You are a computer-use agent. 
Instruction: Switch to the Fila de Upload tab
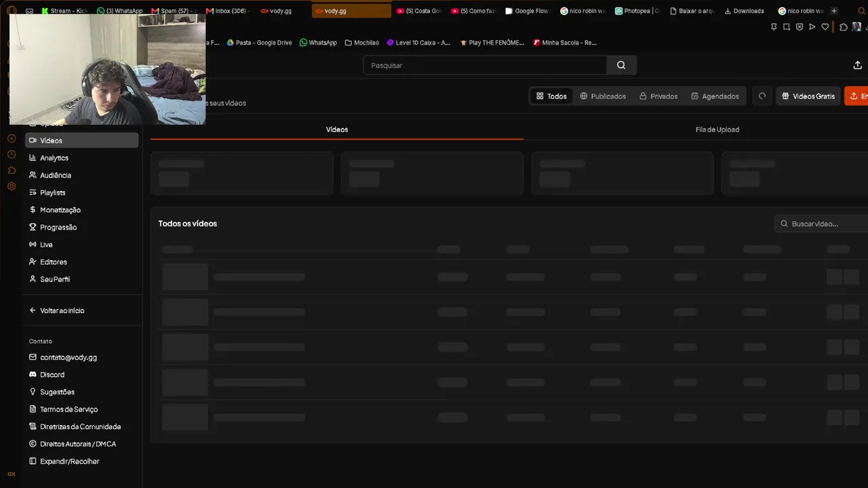pyautogui.click(x=717, y=129)
